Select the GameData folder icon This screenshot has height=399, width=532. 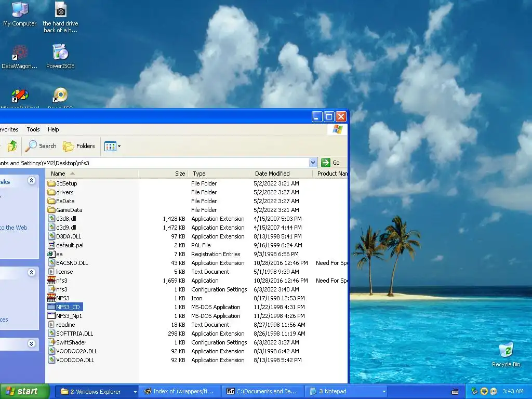click(51, 210)
